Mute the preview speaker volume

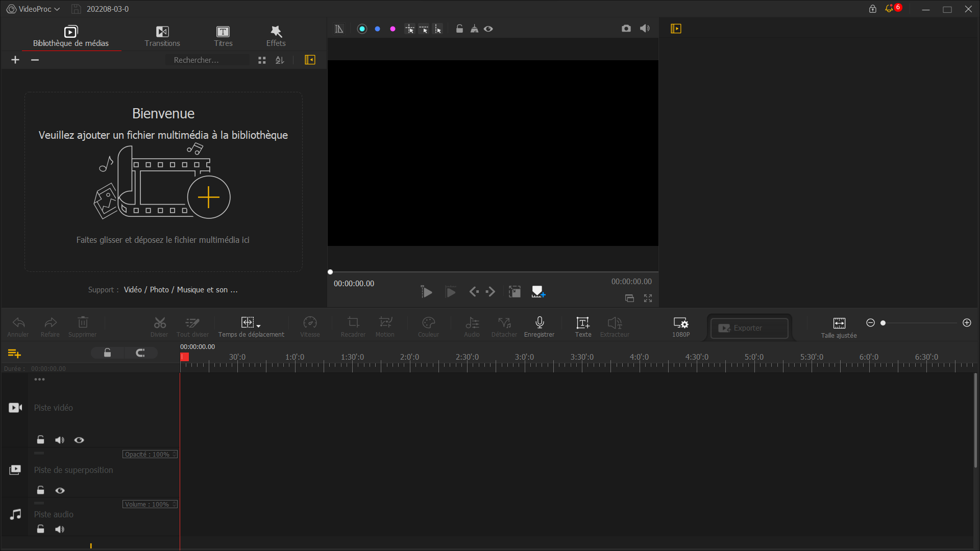click(645, 29)
